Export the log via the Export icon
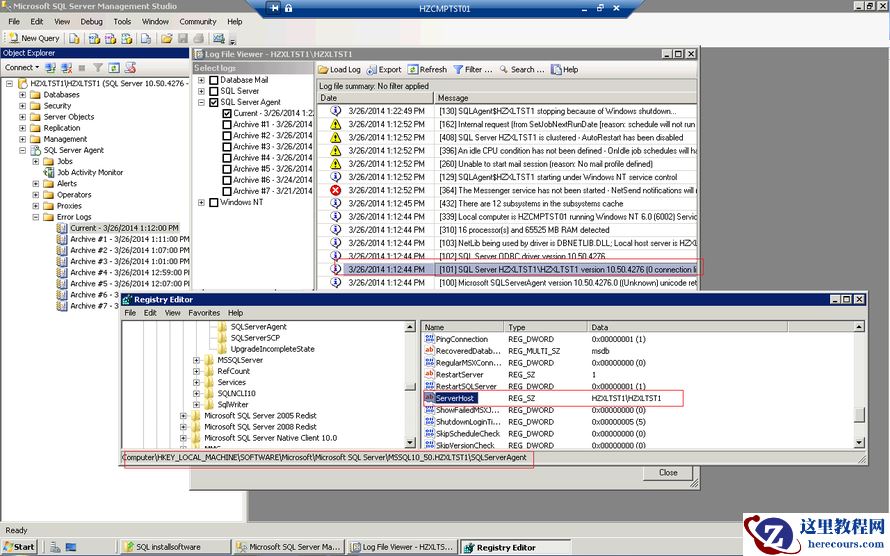Viewport: 890px width, 556px height. 372,70
